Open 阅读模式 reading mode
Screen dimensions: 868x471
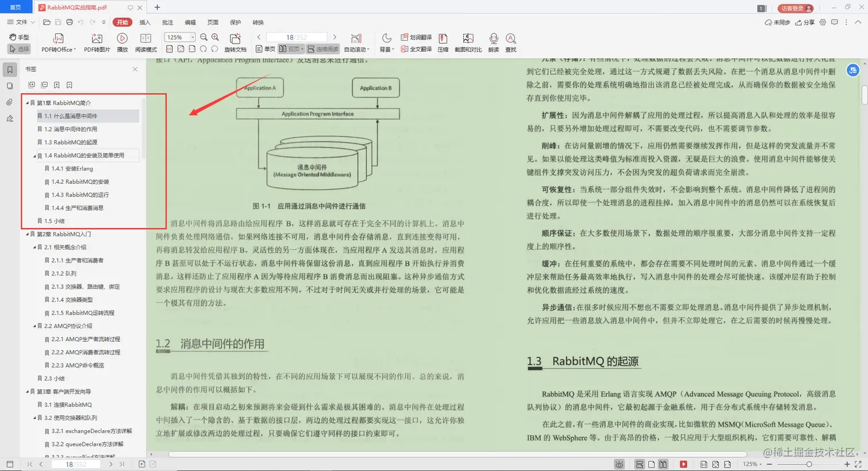(x=145, y=41)
